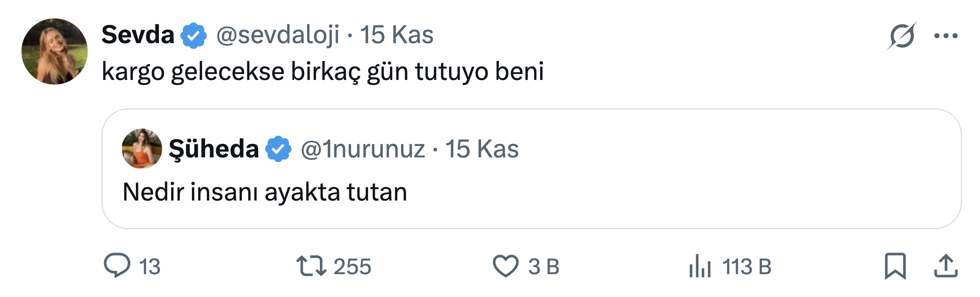Click the Şüheda display name
Viewport: 980px width, 297px height.
(213, 149)
